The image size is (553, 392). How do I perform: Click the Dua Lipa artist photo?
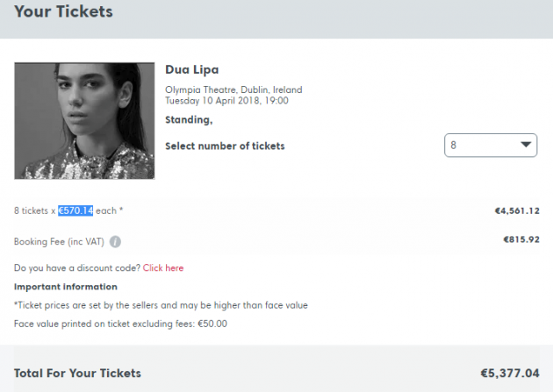(x=84, y=121)
